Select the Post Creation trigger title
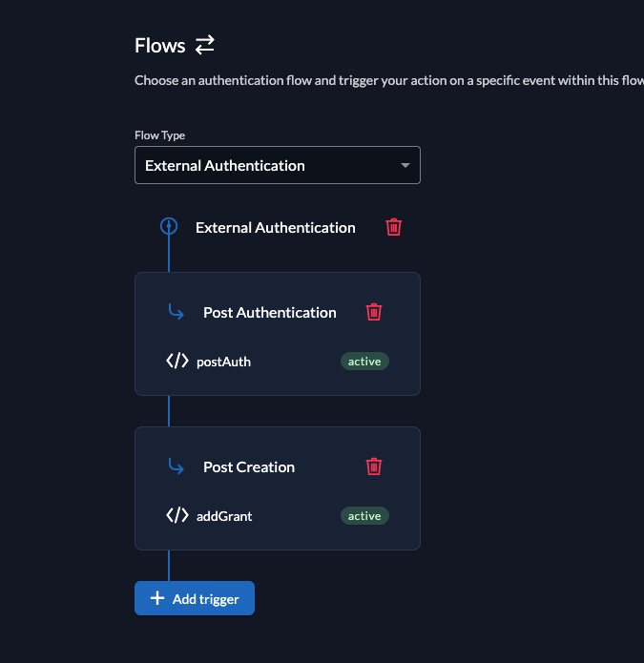The image size is (644, 663). click(x=249, y=466)
